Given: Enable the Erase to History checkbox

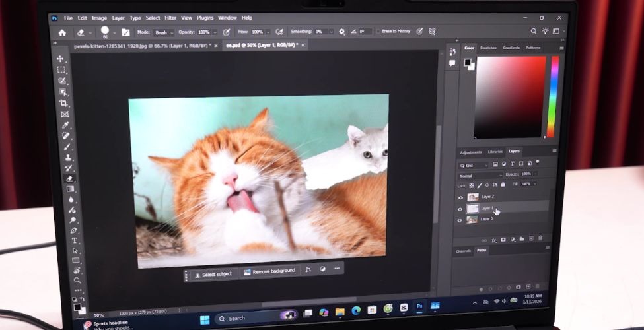Looking at the screenshot, I should point(378,31).
